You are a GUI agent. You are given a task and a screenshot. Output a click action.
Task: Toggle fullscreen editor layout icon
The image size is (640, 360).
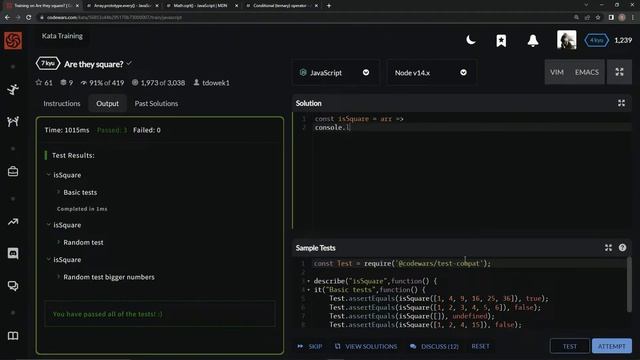[619, 72]
